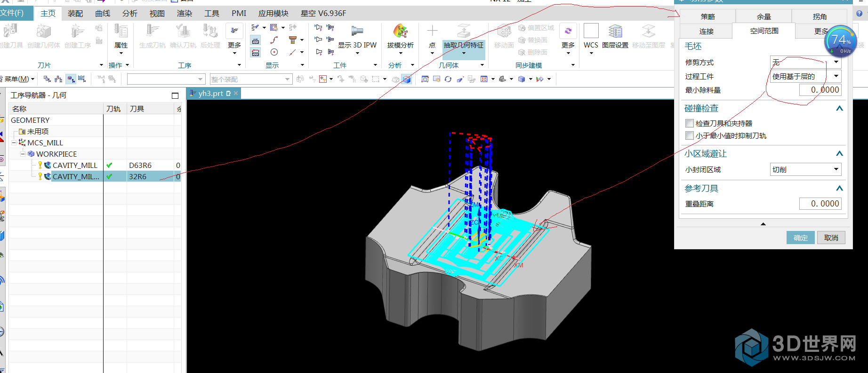
Task: Click the 移动面 (Move Face) icon
Action: pyautogui.click(x=504, y=32)
